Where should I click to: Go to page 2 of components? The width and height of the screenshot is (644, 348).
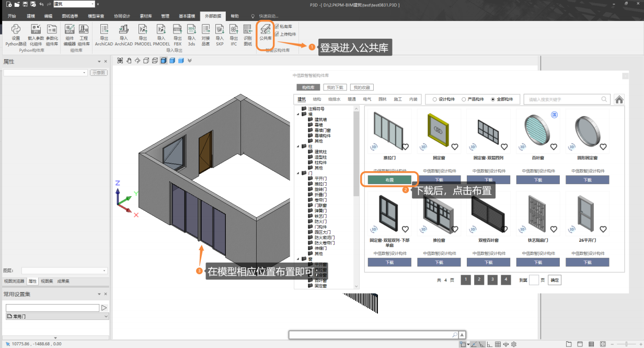point(479,280)
